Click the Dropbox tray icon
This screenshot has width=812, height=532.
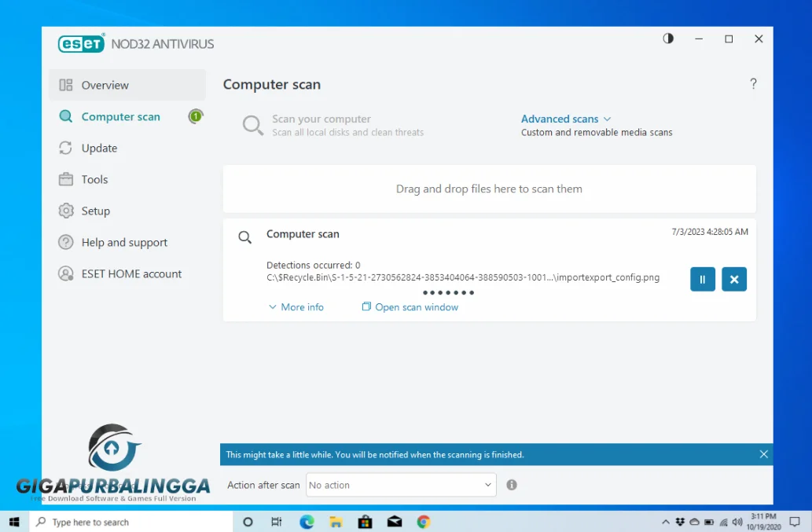pyautogui.click(x=680, y=522)
